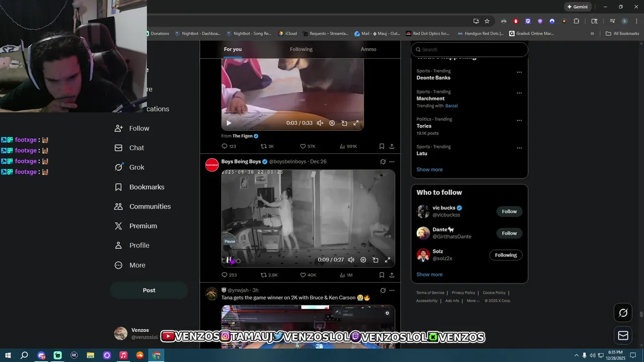Like The Figen post (57K)
The height and width of the screenshot is (362, 644).
point(307,146)
